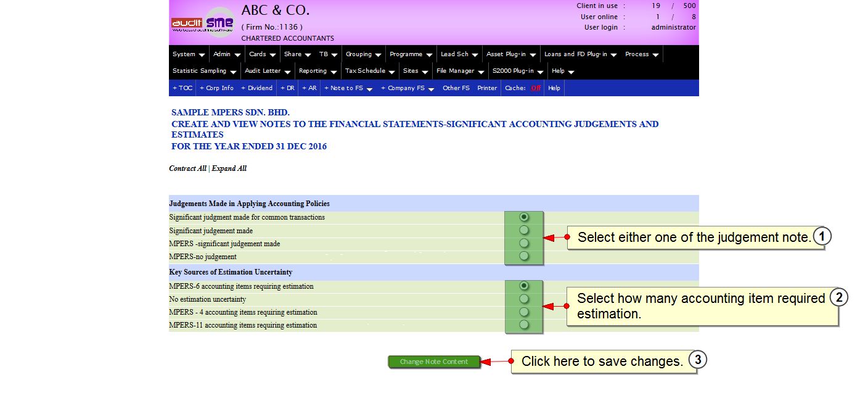Select 'MPERS - 4 accounting items requiring estimation'

click(524, 312)
